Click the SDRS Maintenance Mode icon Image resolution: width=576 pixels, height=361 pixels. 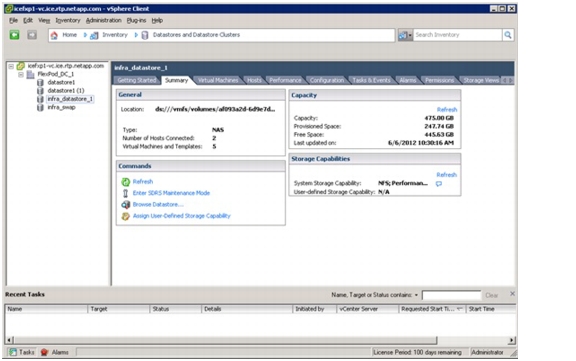125,193
